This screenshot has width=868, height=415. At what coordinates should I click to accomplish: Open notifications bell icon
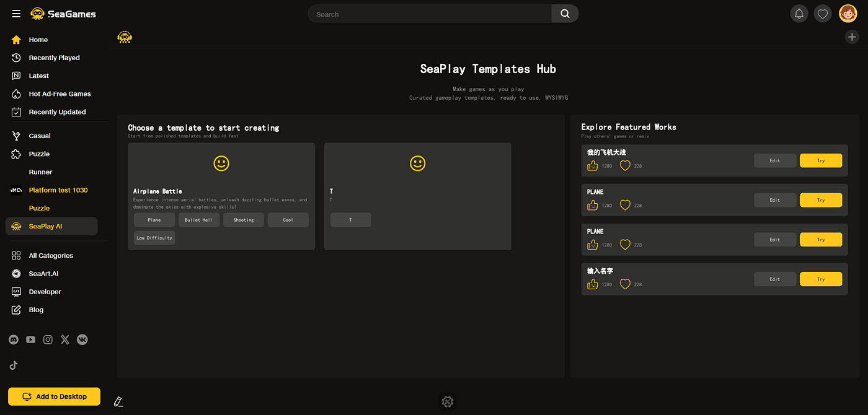799,14
